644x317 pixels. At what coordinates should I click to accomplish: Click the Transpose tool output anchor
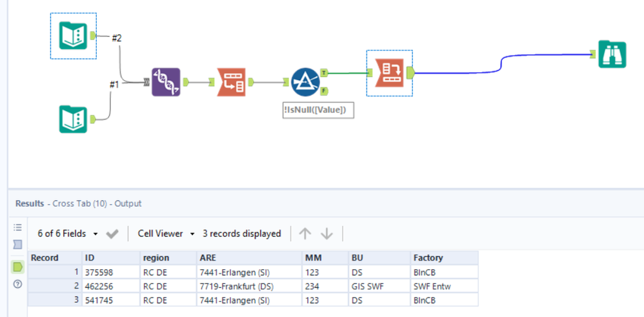point(251,82)
